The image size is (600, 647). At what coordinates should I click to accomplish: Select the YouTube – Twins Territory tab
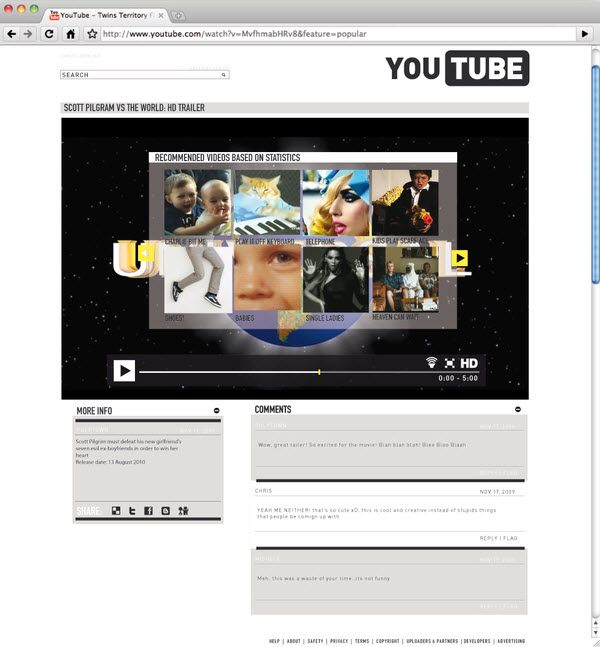[105, 15]
